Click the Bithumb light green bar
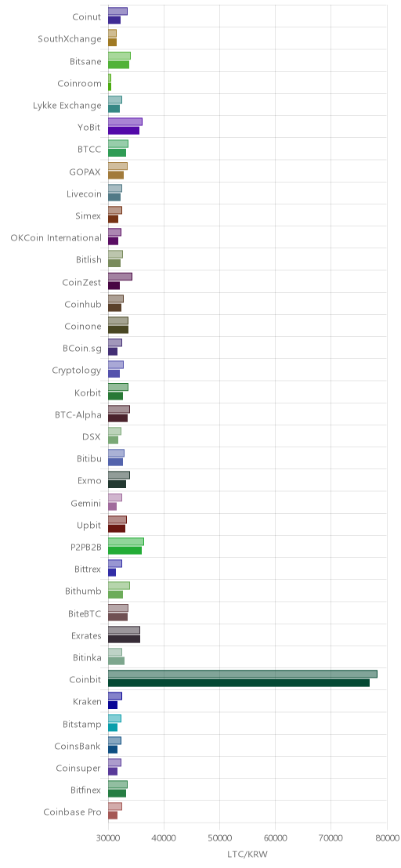This screenshot has width=401, height=868. (119, 586)
